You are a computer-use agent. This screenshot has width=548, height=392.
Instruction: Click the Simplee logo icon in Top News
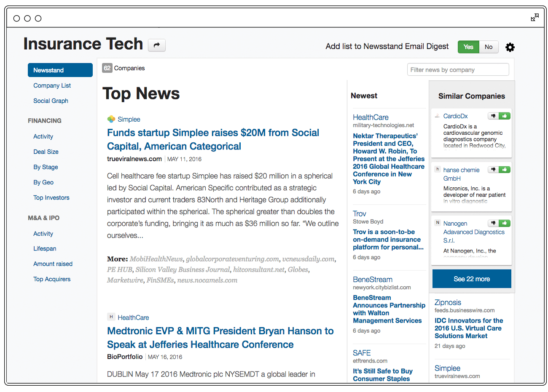111,119
